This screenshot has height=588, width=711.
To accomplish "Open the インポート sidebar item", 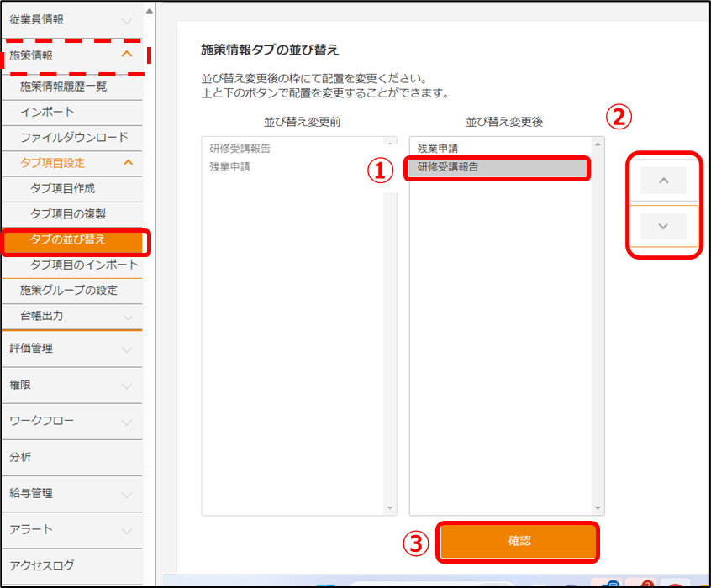I will coord(48,112).
